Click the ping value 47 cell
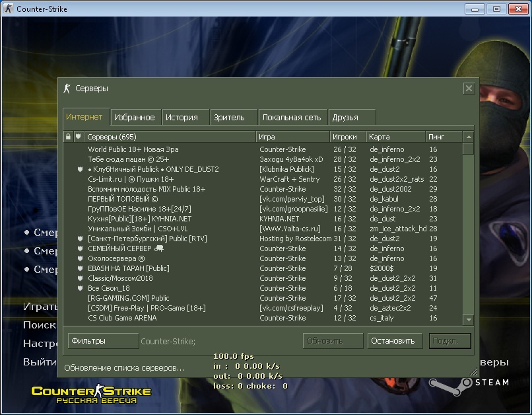The width and height of the screenshot is (532, 415). (x=433, y=298)
